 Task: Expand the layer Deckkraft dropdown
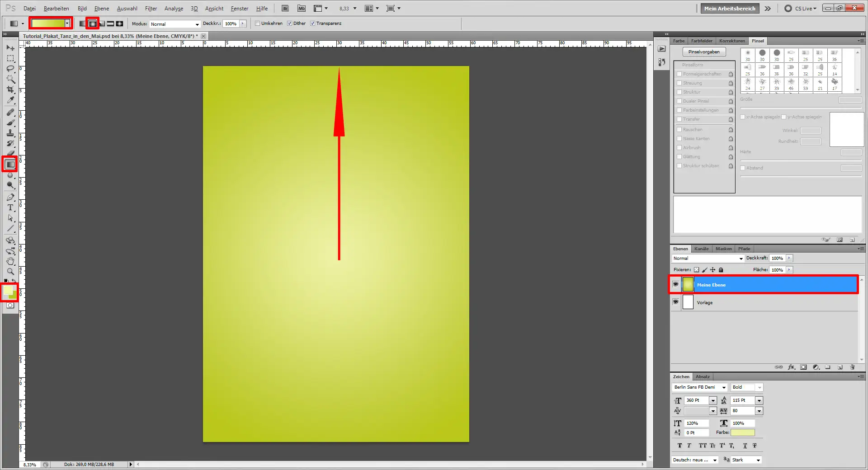789,258
